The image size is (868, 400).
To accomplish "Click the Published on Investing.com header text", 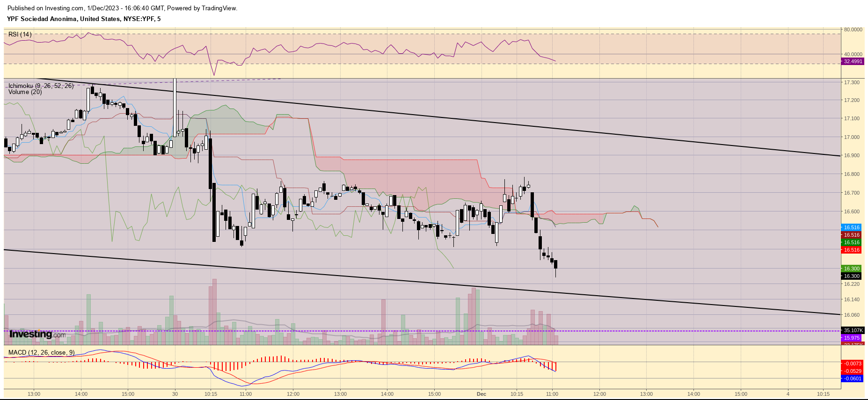I will 123,8.
